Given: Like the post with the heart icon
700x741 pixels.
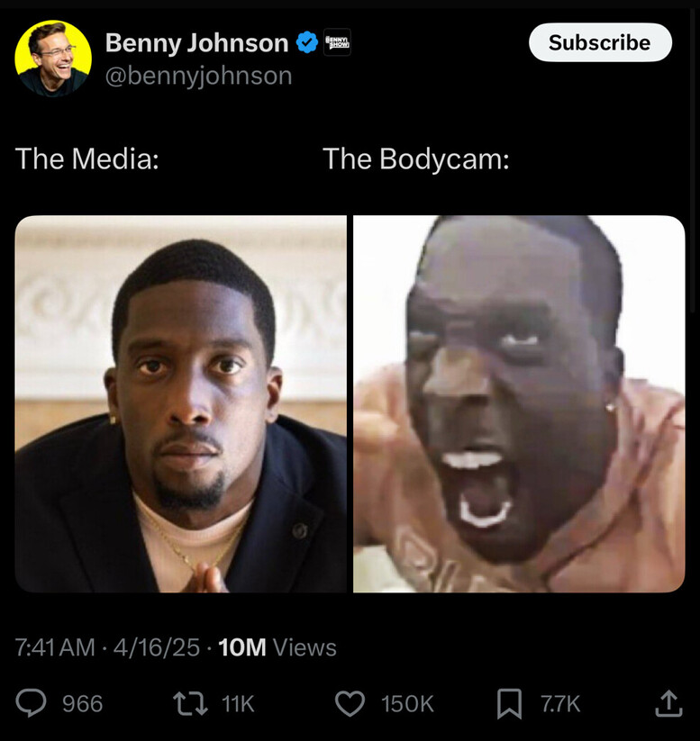Looking at the screenshot, I should coord(350,704).
